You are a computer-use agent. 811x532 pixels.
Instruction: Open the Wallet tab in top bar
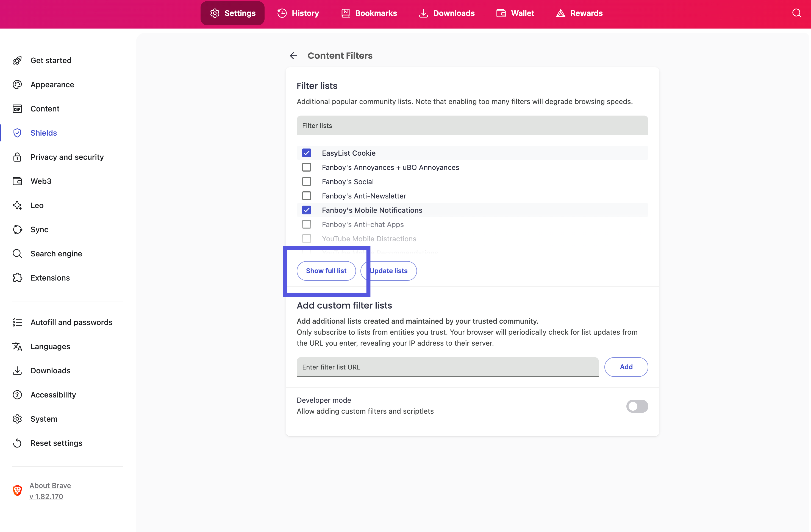515,13
